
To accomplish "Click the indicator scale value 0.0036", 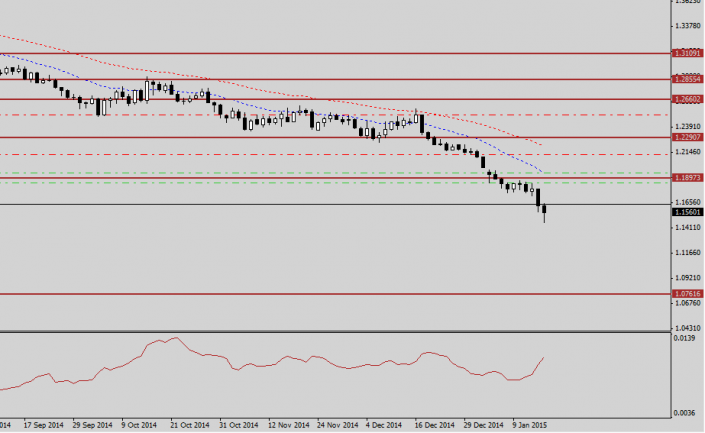I will pyautogui.click(x=685, y=412).
